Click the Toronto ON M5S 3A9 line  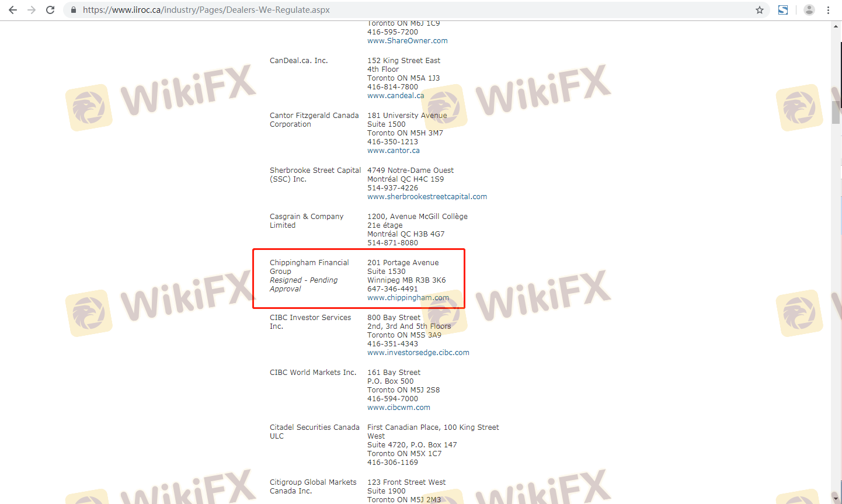[x=404, y=335]
